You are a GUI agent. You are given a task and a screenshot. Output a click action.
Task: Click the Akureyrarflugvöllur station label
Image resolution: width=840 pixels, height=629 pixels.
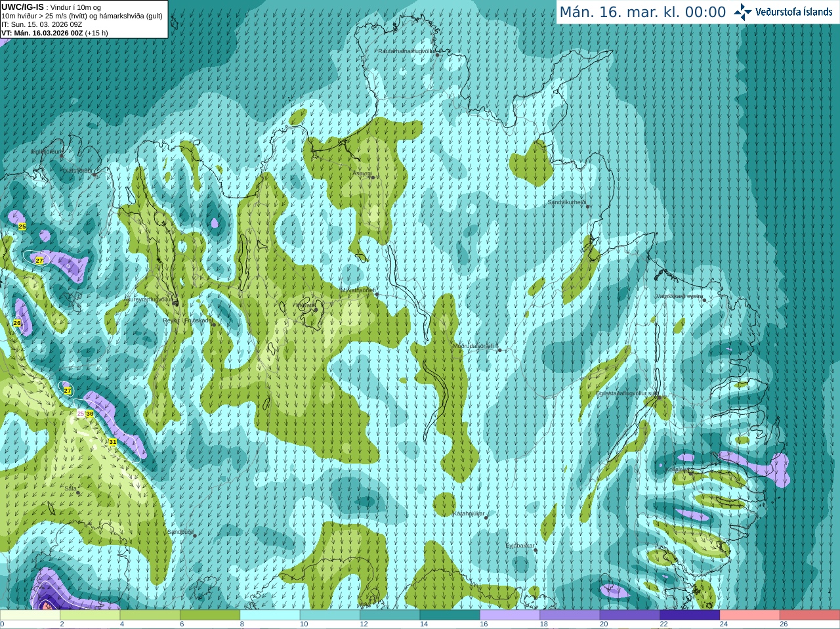pos(148,299)
